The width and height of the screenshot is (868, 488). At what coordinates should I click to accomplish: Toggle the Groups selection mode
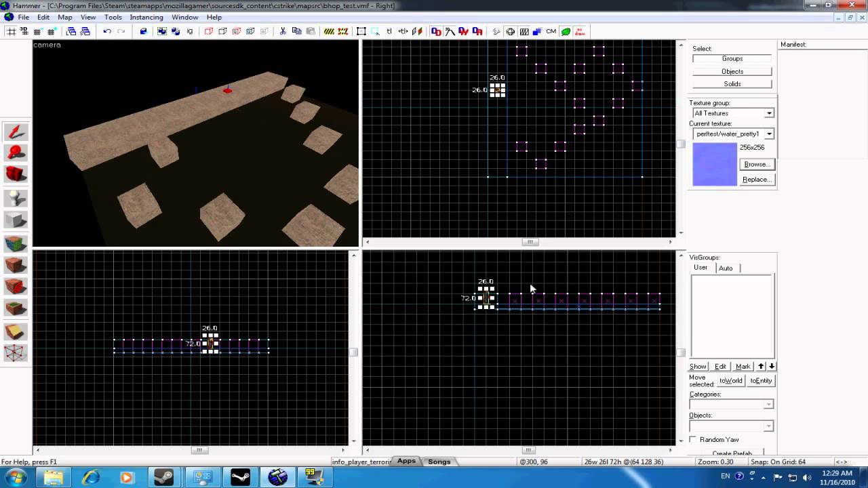point(732,59)
